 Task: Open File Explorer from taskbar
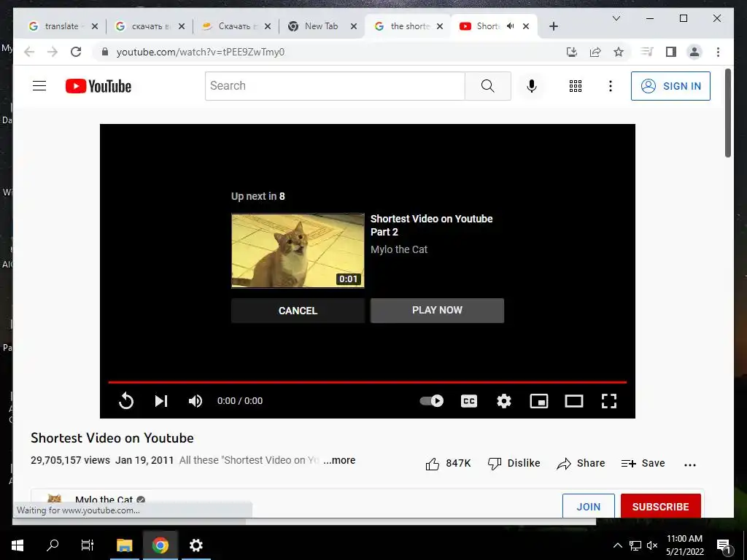[124, 545]
